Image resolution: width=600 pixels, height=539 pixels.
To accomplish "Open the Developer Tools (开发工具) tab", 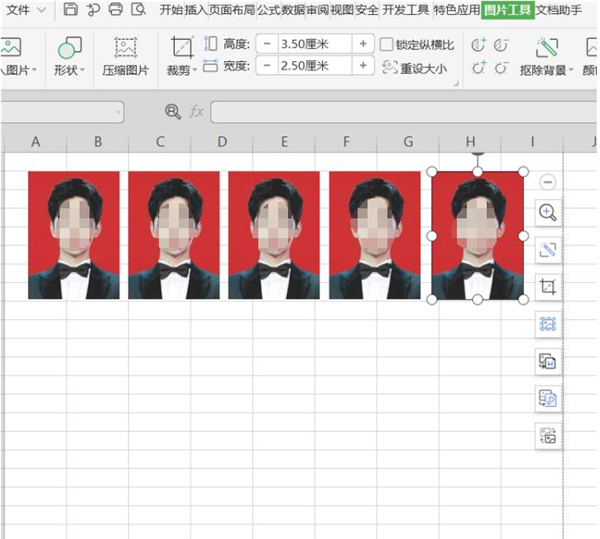I will (x=406, y=10).
